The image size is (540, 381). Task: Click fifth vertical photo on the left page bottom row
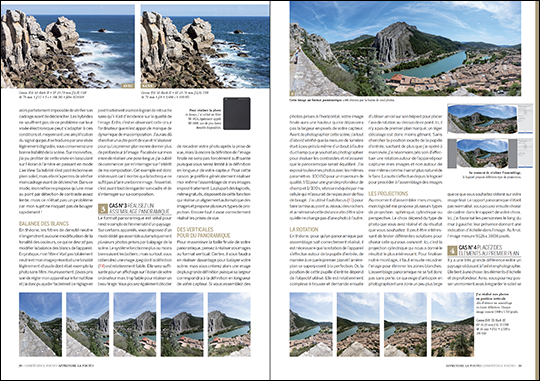pos(229,325)
